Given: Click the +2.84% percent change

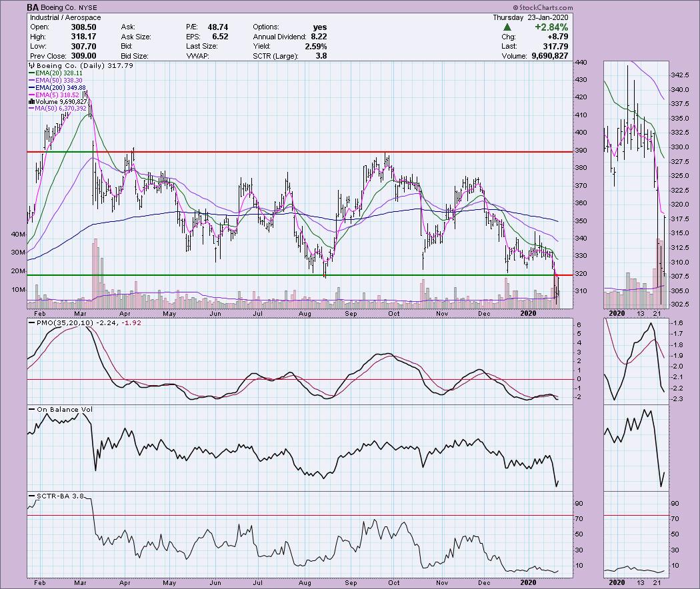Looking at the screenshot, I should (x=551, y=27).
